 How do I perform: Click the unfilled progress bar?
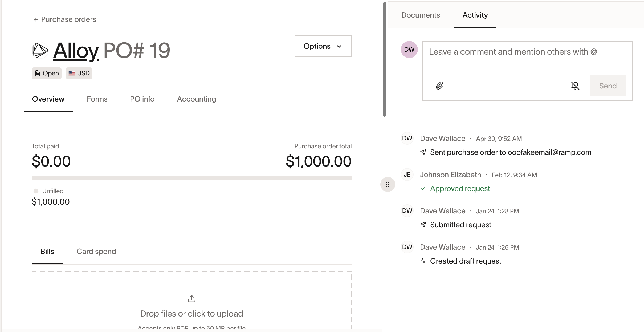coord(192,178)
